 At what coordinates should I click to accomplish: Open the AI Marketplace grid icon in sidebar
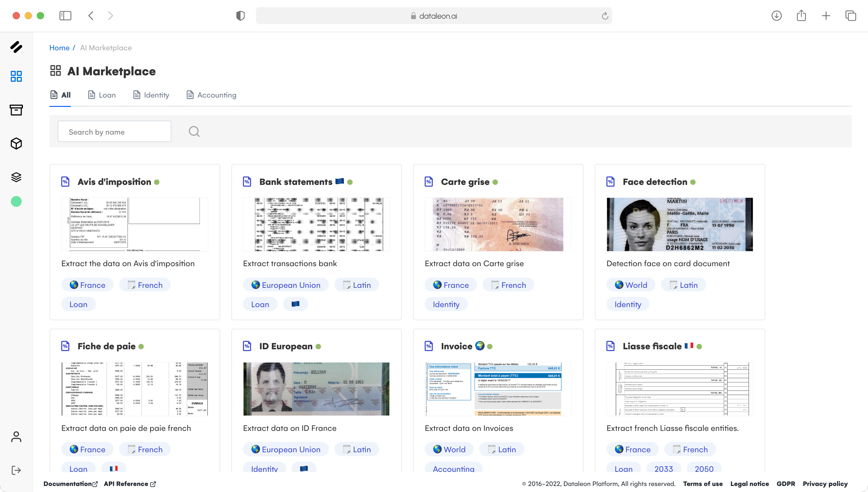point(16,76)
